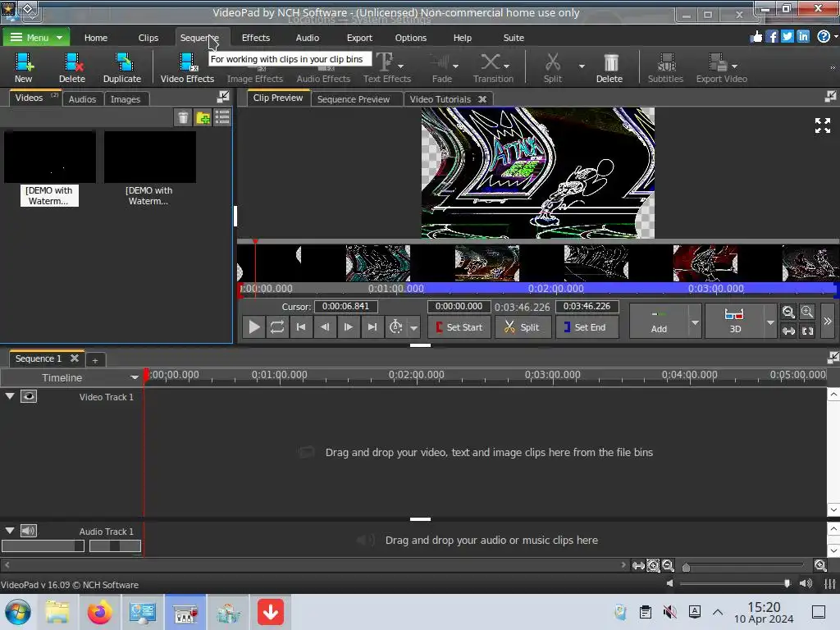
Task: Click the Add to sequence button
Action: click(659, 321)
